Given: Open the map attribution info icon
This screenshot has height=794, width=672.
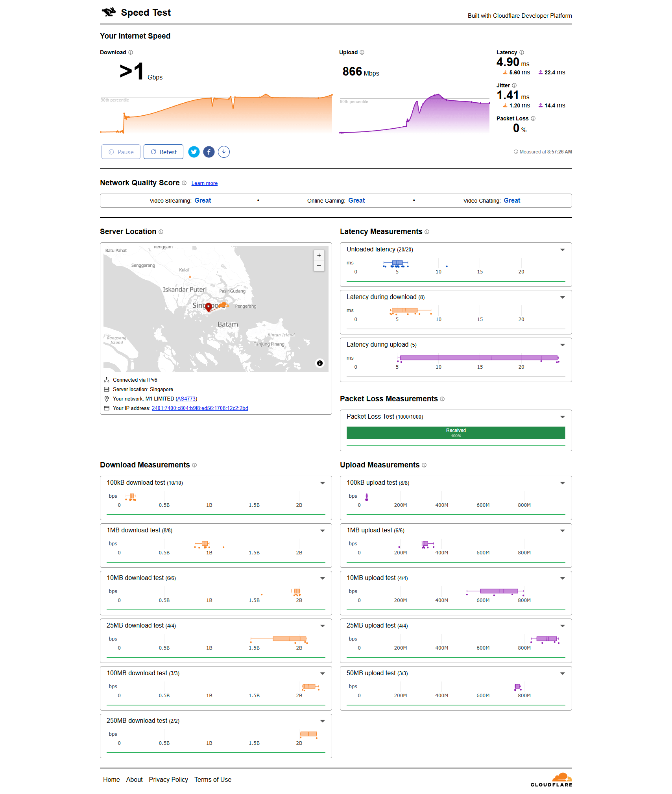Looking at the screenshot, I should 320,363.
